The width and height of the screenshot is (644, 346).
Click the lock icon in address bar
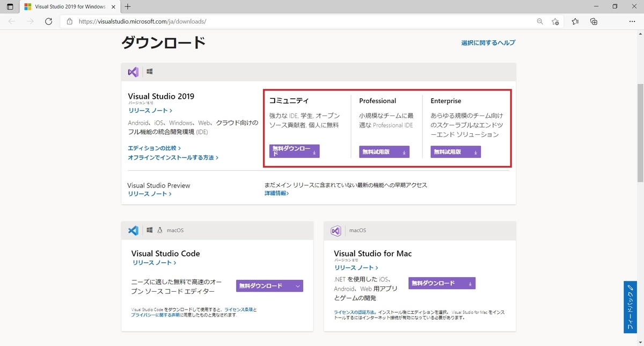tap(69, 21)
